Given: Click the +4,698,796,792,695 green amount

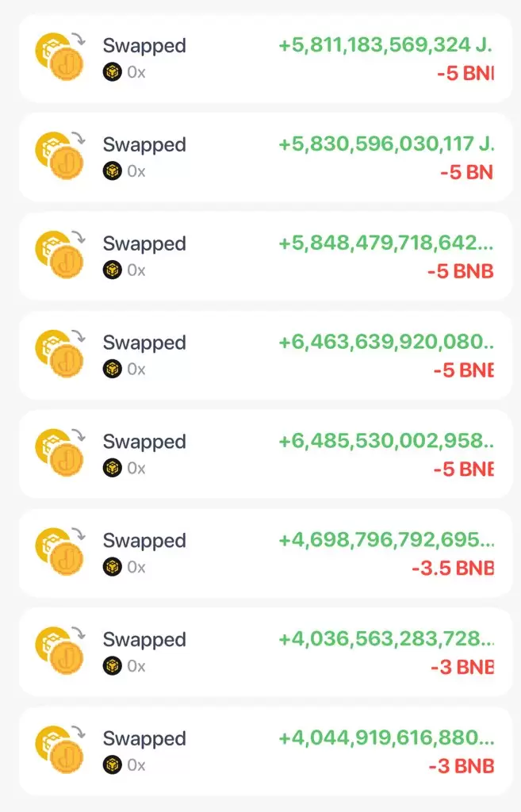Looking at the screenshot, I should point(386,539).
